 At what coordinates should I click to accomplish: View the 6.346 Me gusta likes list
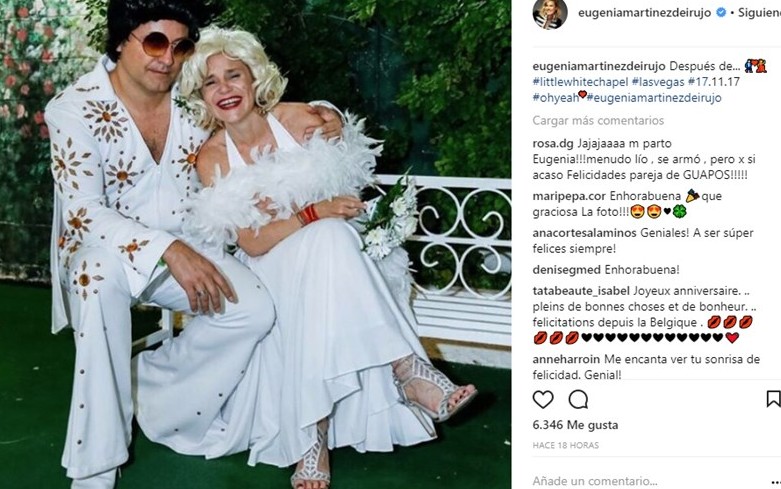pyautogui.click(x=575, y=425)
